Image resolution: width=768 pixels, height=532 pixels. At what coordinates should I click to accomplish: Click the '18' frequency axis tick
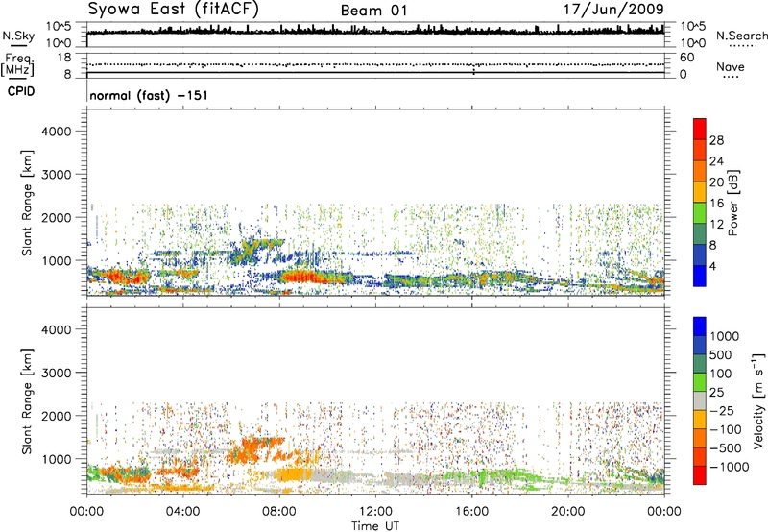pos(64,58)
